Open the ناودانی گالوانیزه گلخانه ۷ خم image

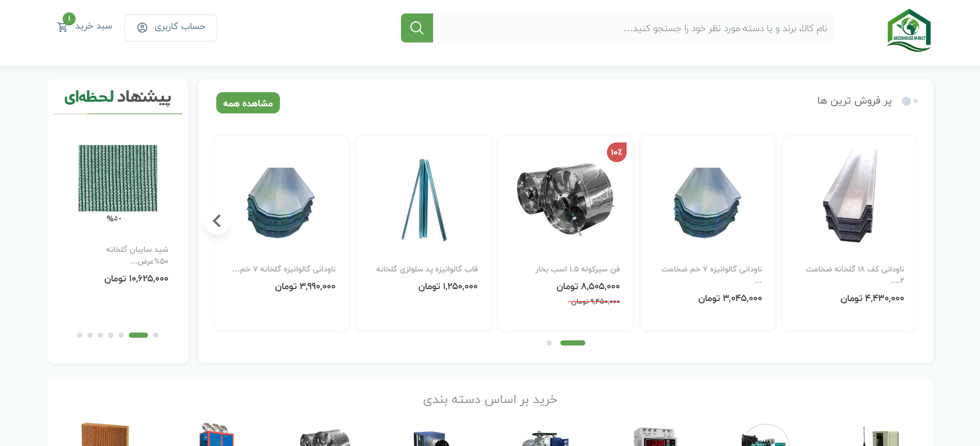click(x=281, y=203)
